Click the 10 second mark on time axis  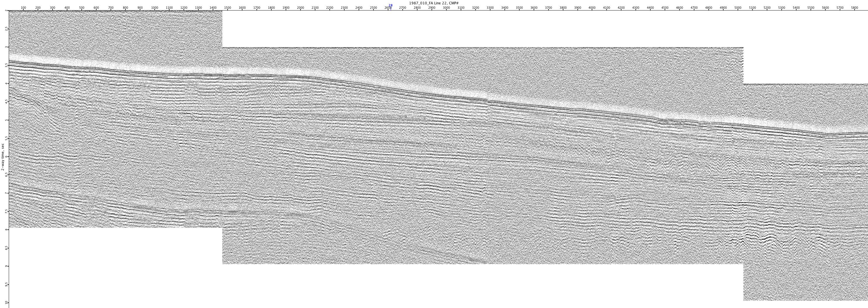[x=6, y=302]
